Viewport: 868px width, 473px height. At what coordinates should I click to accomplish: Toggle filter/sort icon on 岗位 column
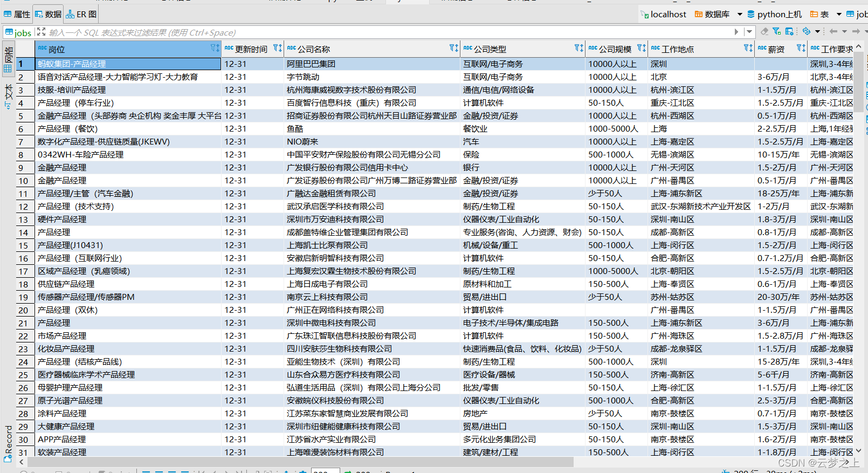215,49
